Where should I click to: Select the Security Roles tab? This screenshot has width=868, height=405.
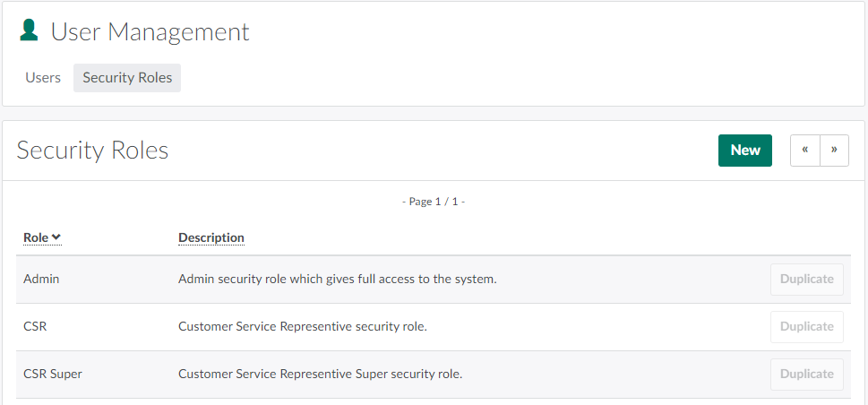coord(127,78)
